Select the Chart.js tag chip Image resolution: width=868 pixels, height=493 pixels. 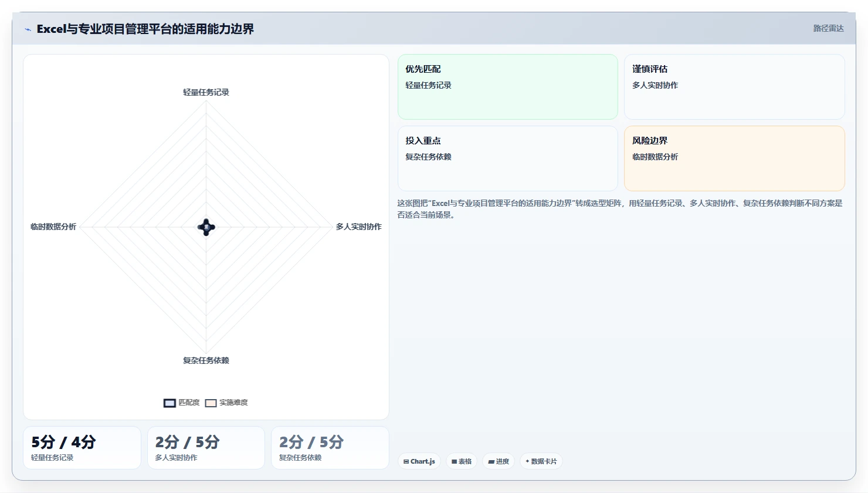[419, 461]
